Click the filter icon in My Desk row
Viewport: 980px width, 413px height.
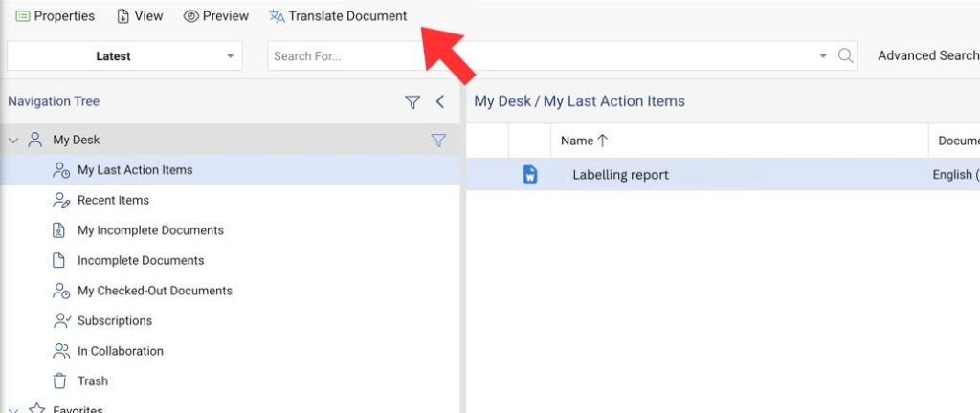(438, 141)
